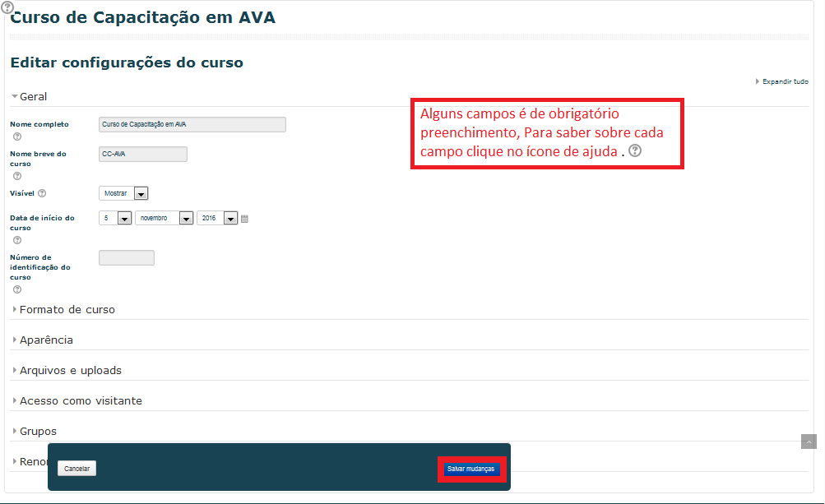This screenshot has width=825, height=504.
Task: Expand the Arquivos e uploads section
Action: pos(70,371)
